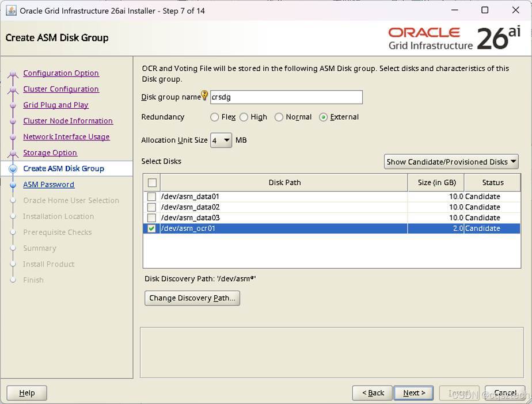532x404 pixels.
Task: Click the Cancel button
Action: click(x=505, y=393)
